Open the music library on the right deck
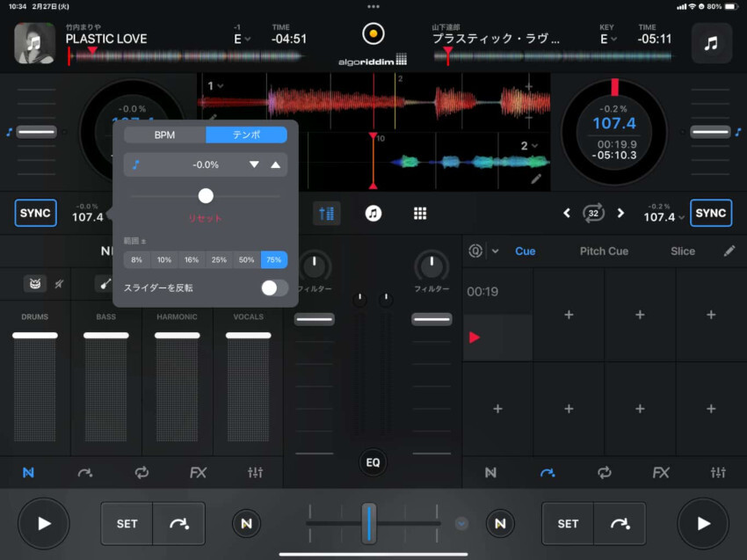This screenshot has height=560, width=747. [x=711, y=42]
